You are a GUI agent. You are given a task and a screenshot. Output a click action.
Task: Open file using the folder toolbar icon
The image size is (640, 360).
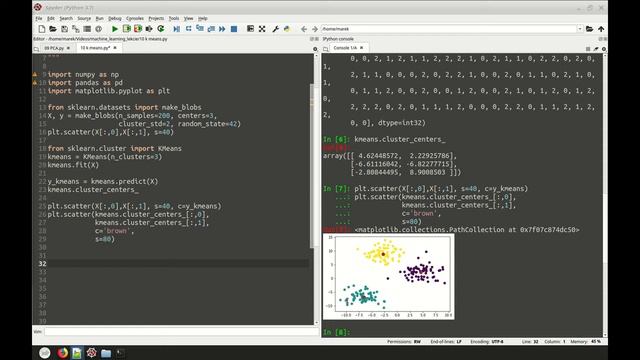(x=53, y=29)
